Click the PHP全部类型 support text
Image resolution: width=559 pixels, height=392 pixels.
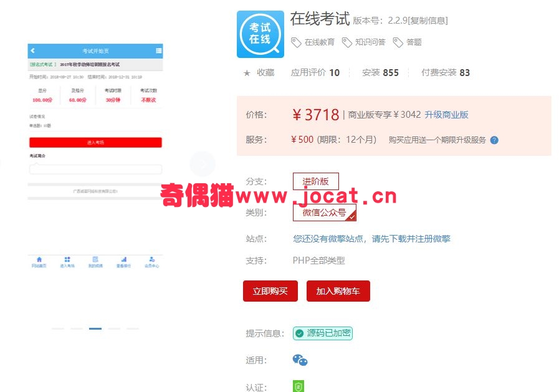318,261
